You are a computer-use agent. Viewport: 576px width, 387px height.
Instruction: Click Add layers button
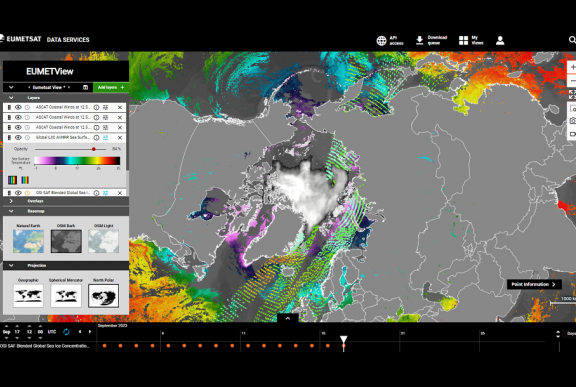(111, 87)
